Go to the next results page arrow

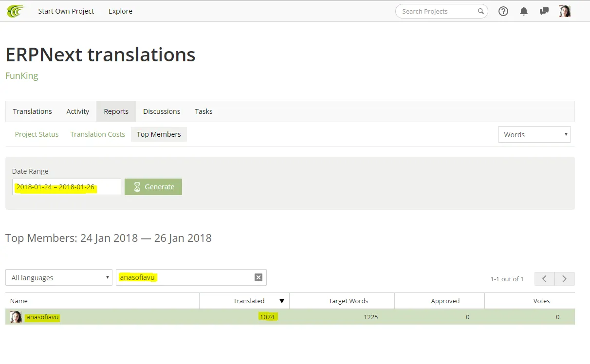pos(565,279)
